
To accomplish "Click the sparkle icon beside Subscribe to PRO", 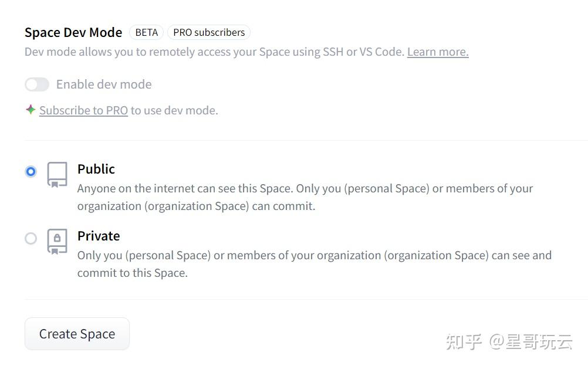I will tap(31, 110).
